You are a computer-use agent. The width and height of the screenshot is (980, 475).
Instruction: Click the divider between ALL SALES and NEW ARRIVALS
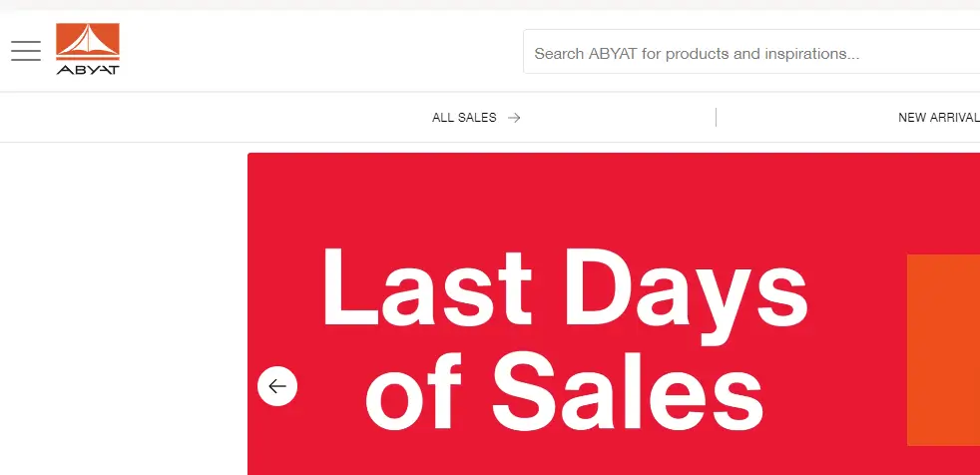[716, 118]
